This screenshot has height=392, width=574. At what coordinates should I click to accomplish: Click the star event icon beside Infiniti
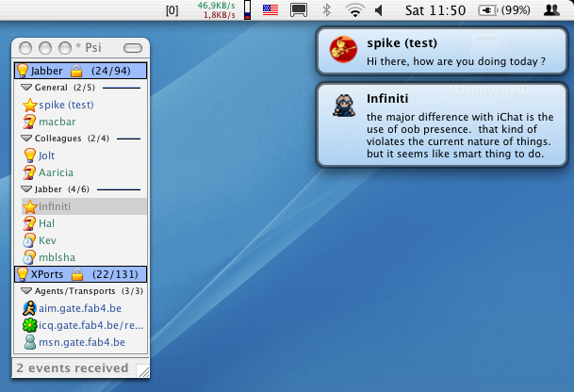point(29,206)
